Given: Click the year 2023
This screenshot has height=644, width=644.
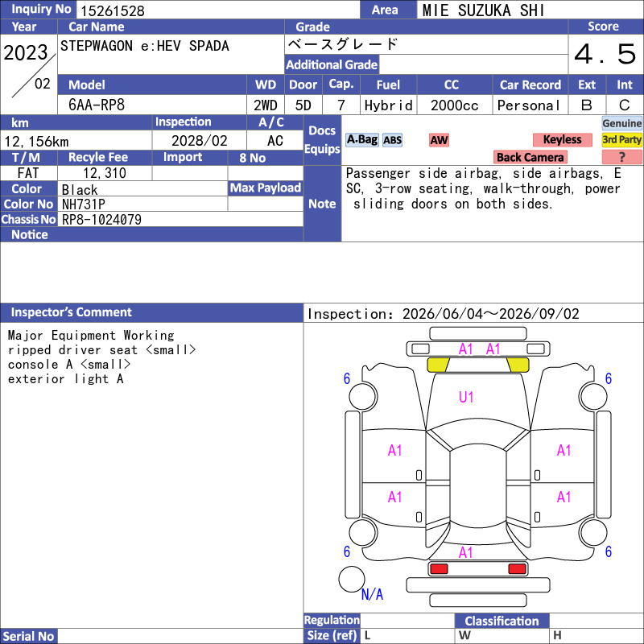Looking at the screenshot, I should [x=26, y=52].
